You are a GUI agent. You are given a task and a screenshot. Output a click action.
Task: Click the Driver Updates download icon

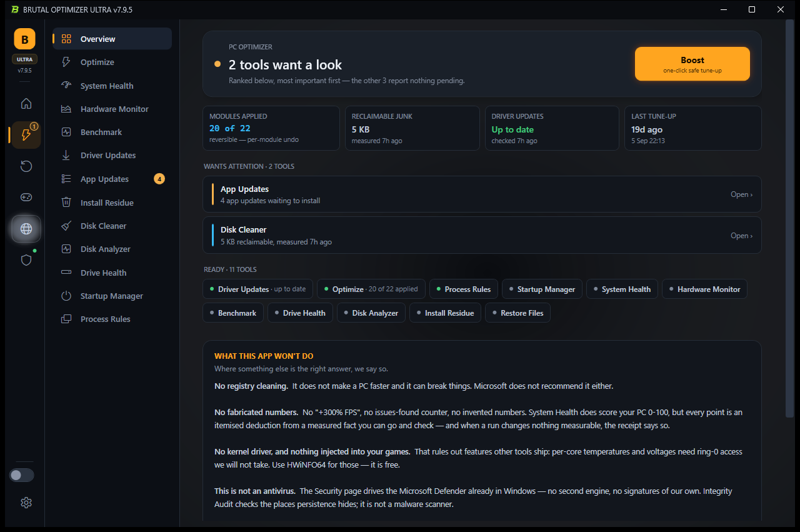click(x=66, y=155)
